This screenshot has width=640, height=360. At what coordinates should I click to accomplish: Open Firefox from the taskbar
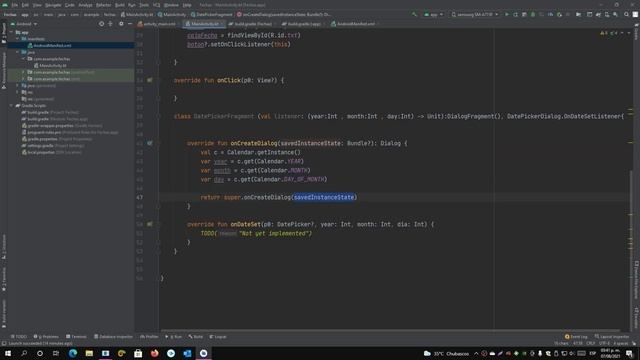pyautogui.click(x=155, y=353)
